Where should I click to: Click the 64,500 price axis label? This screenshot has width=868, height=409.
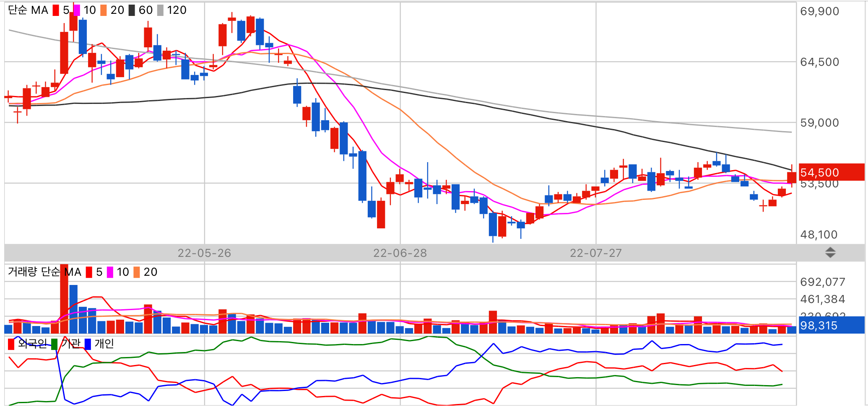point(819,62)
